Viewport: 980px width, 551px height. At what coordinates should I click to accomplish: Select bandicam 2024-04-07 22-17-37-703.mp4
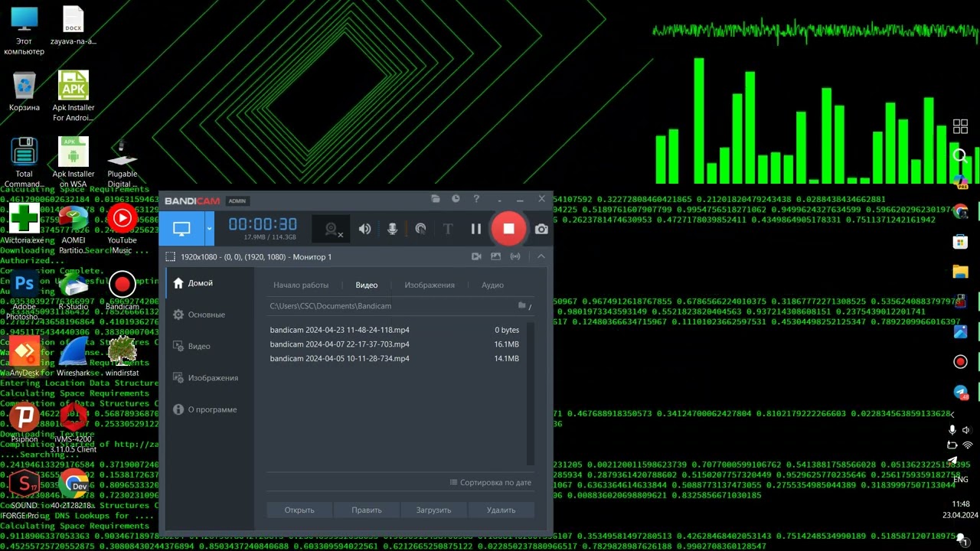[x=394, y=344]
